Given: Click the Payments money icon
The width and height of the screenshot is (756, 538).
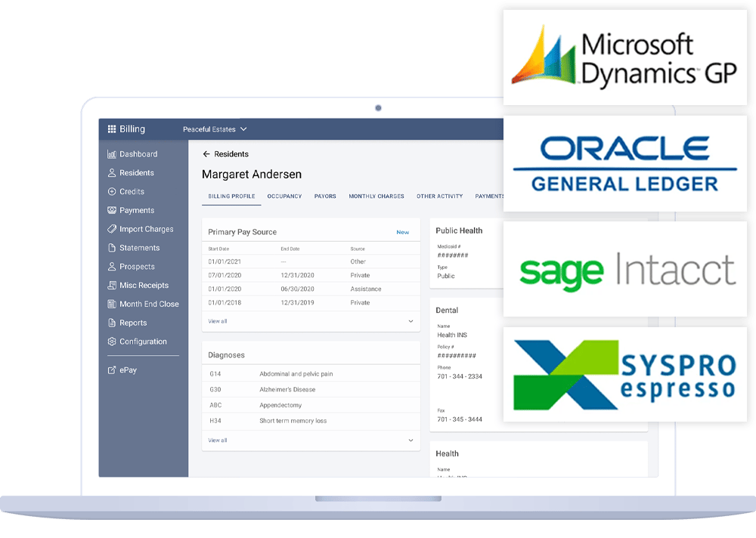Looking at the screenshot, I should pyautogui.click(x=112, y=210).
